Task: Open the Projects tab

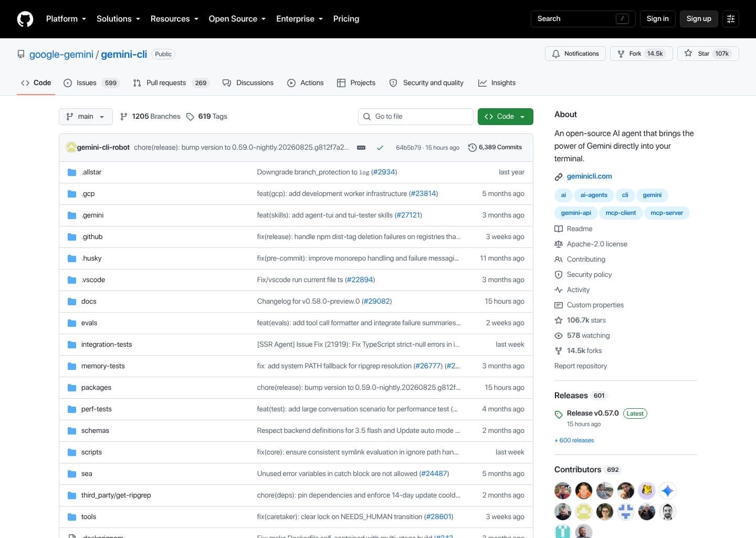Action: (356, 83)
